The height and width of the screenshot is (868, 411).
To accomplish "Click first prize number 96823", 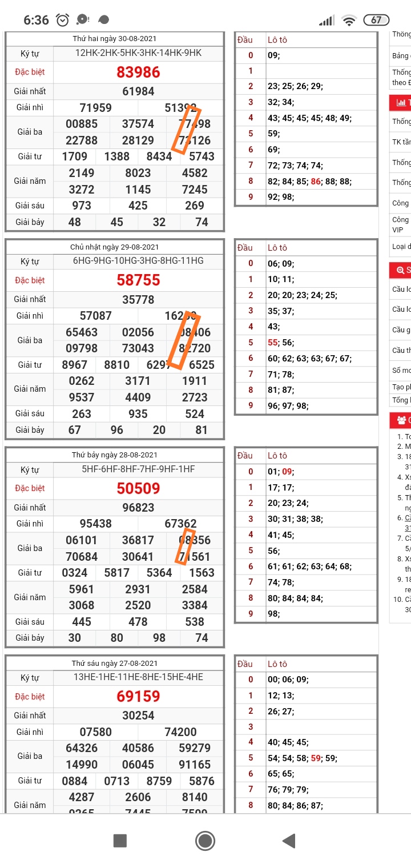I will click(138, 508).
